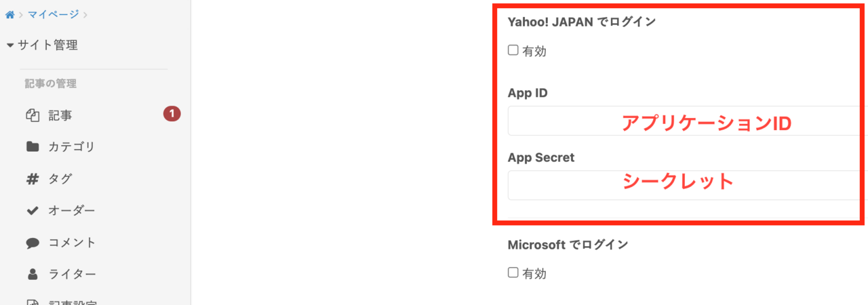The image size is (868, 305).
Task: Click the 記事の管理 section heading
Action: tap(50, 84)
